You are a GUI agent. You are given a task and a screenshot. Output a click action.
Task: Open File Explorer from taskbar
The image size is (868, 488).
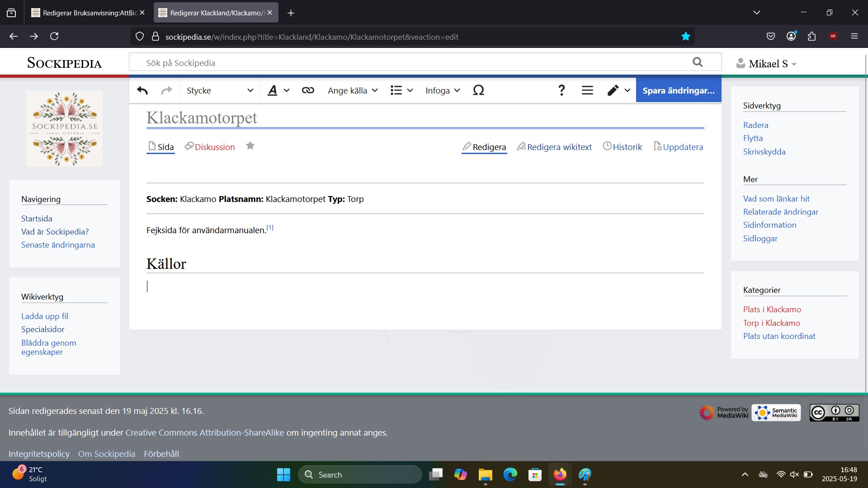485,475
